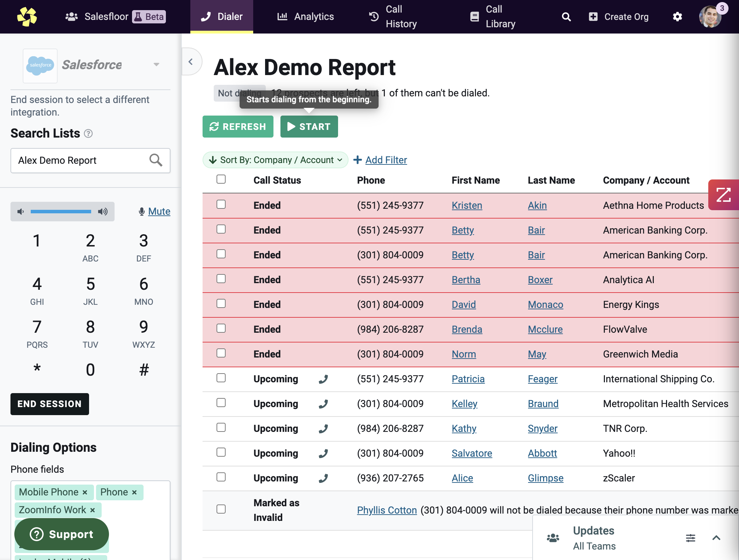Remove the Phone field tag
739x560 pixels.
[134, 492]
